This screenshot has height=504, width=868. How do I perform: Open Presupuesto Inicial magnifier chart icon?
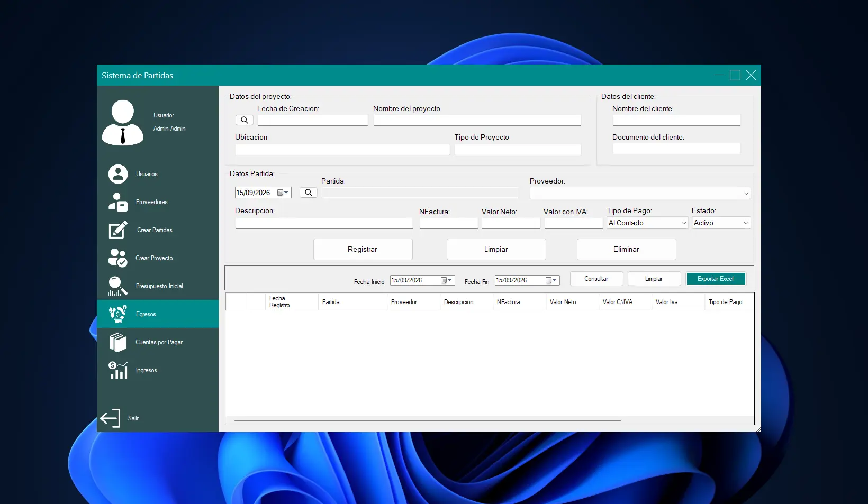pyautogui.click(x=118, y=286)
